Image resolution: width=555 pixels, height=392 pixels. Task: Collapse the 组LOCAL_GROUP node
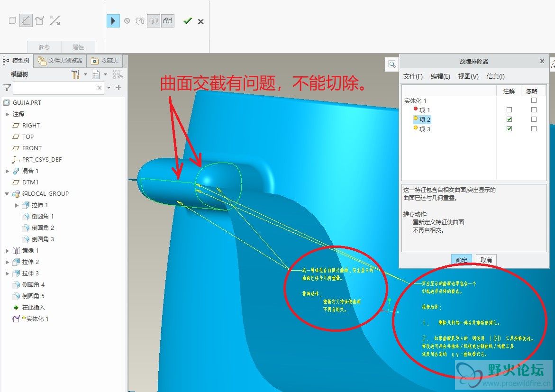click(x=7, y=194)
